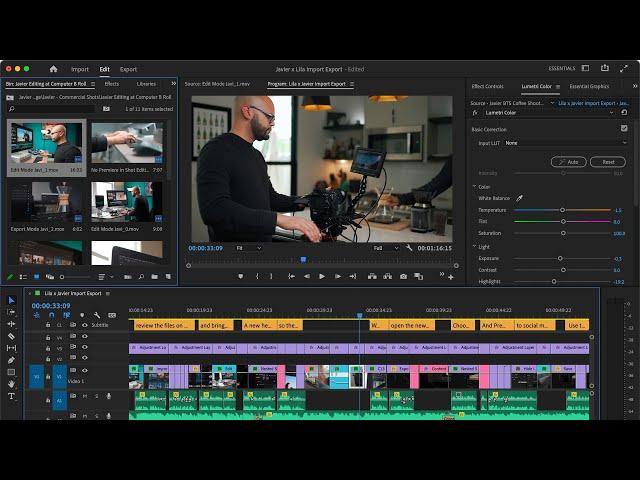This screenshot has width=640, height=480.
Task: Select the Razor tool
Action: [11, 336]
